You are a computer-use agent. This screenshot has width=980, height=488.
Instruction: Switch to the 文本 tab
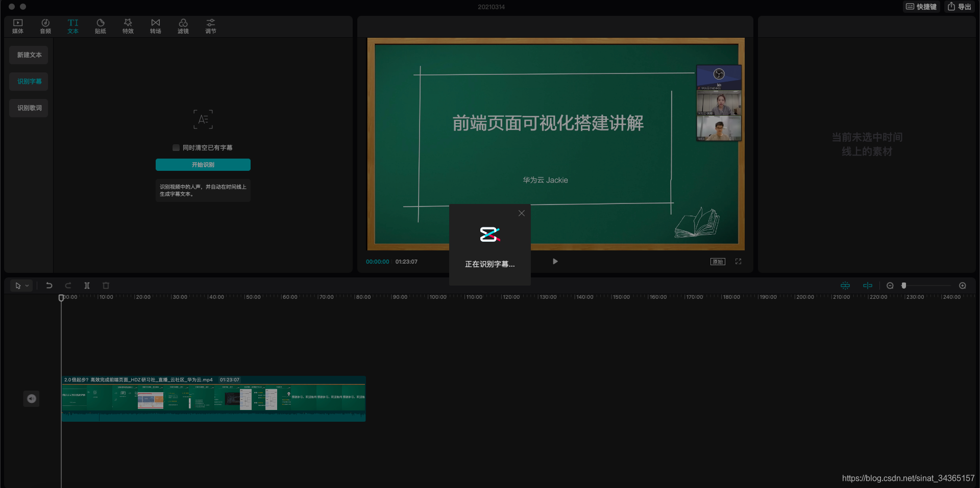72,26
